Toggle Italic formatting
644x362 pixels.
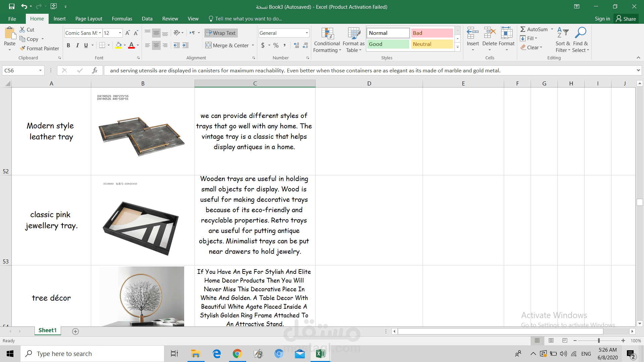[77, 45]
